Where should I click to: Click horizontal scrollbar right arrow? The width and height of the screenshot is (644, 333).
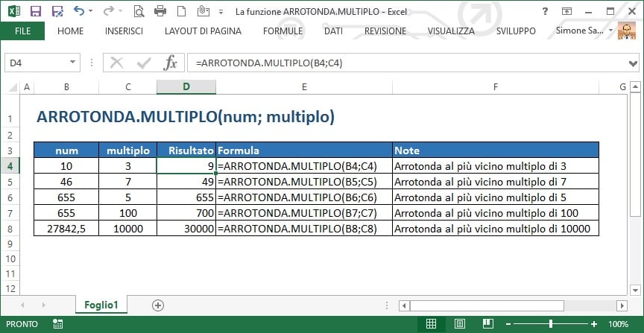coord(622,305)
